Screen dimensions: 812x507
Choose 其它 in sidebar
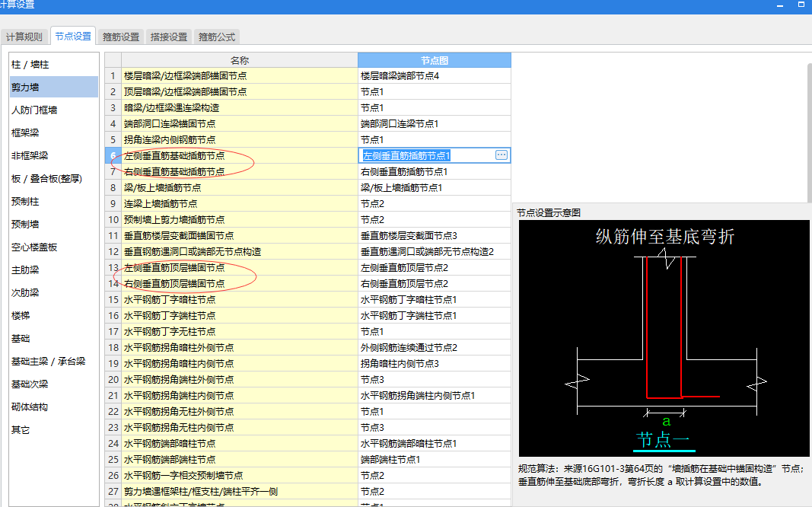(54, 429)
